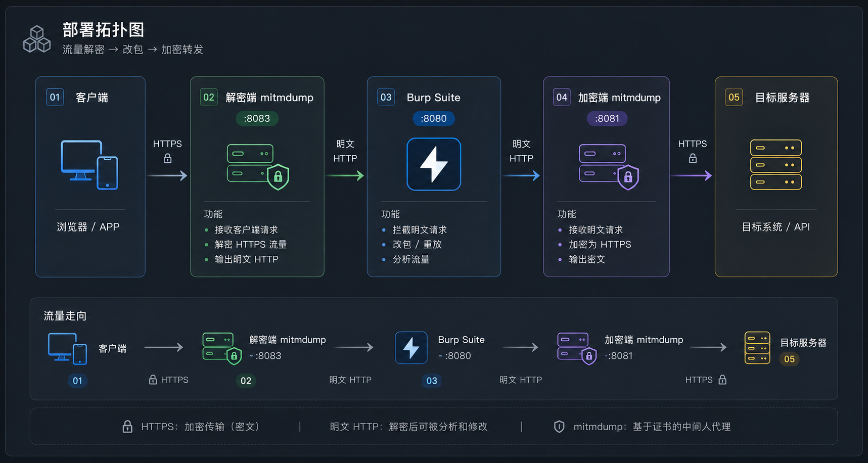Click the Burp Suite label in the 流量走向 row
Image resolution: width=868 pixels, height=463 pixels.
click(462, 340)
